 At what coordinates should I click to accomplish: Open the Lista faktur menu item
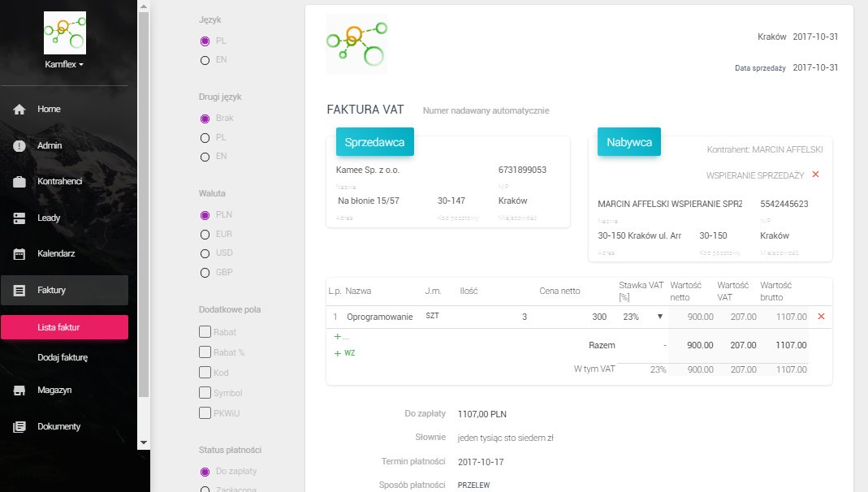(x=64, y=327)
